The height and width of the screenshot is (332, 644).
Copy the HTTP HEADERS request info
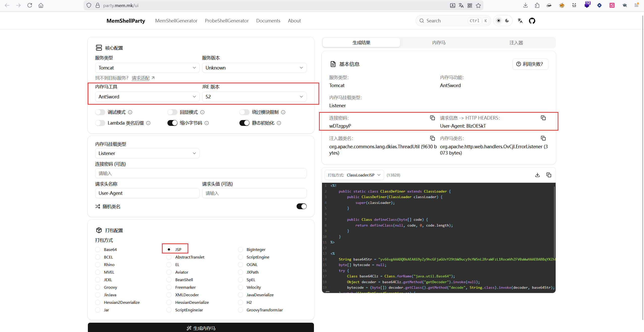coord(543,118)
